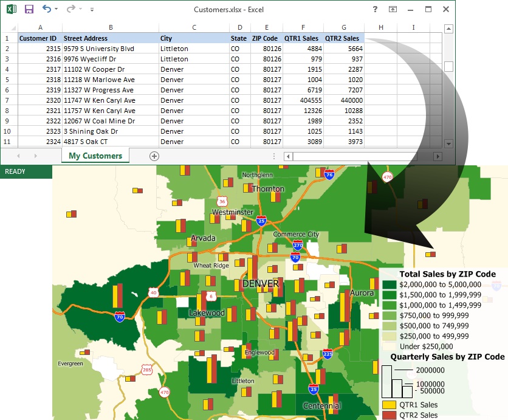This screenshot has width=508, height=420.
Task: Click the Excel logo icon in title bar
Action: tap(11, 10)
